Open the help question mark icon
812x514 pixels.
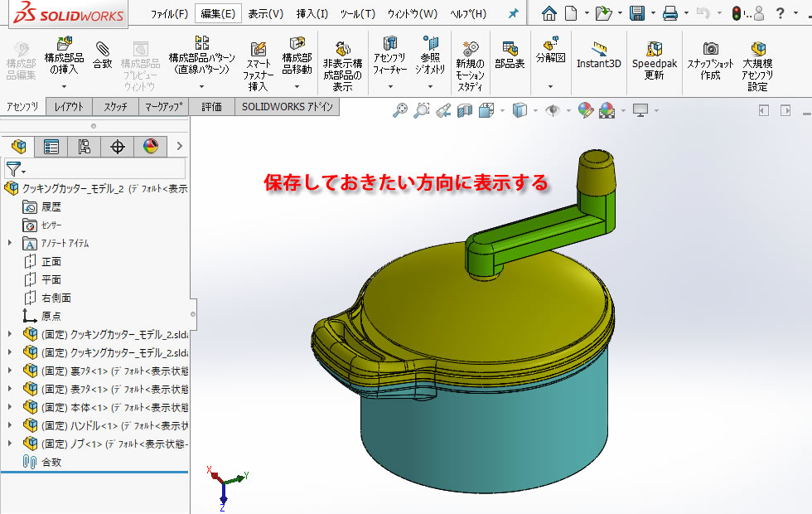781,13
